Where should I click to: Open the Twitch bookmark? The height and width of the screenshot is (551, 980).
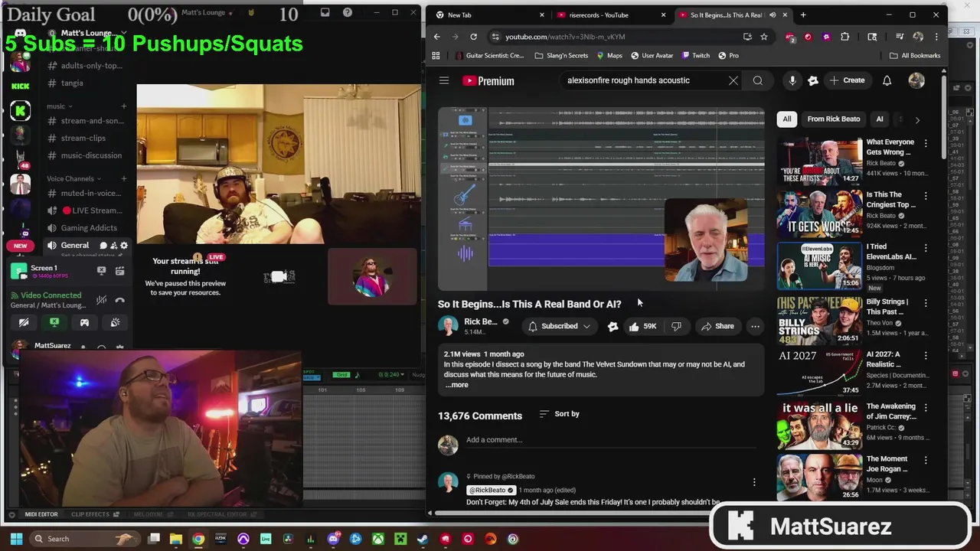[694, 55]
